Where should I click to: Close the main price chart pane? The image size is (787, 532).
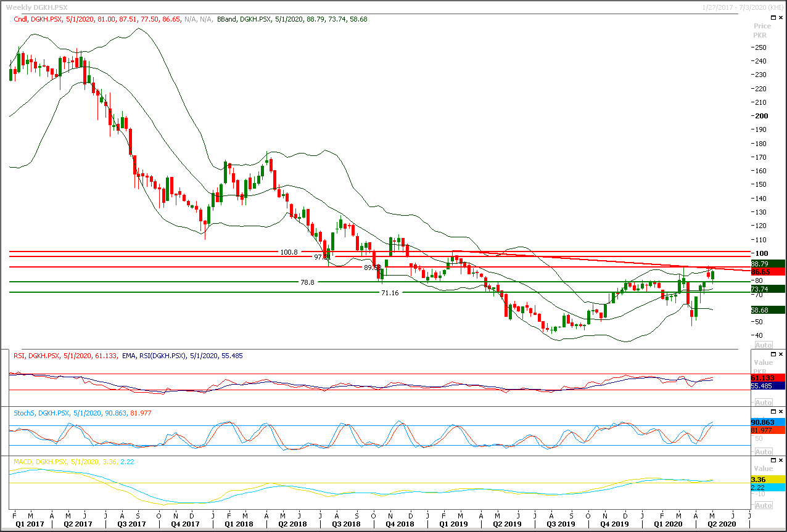pyautogui.click(x=781, y=18)
